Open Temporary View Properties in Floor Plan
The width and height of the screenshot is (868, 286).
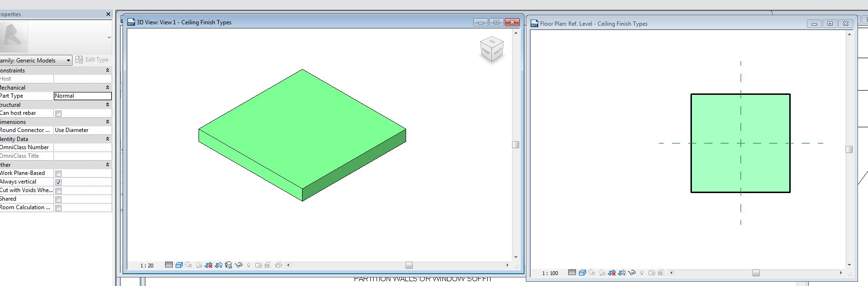coord(652,273)
